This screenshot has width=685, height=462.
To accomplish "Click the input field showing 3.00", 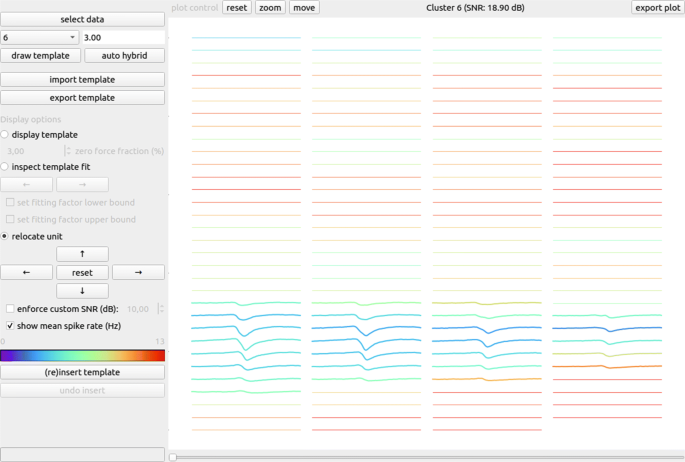I will point(124,37).
